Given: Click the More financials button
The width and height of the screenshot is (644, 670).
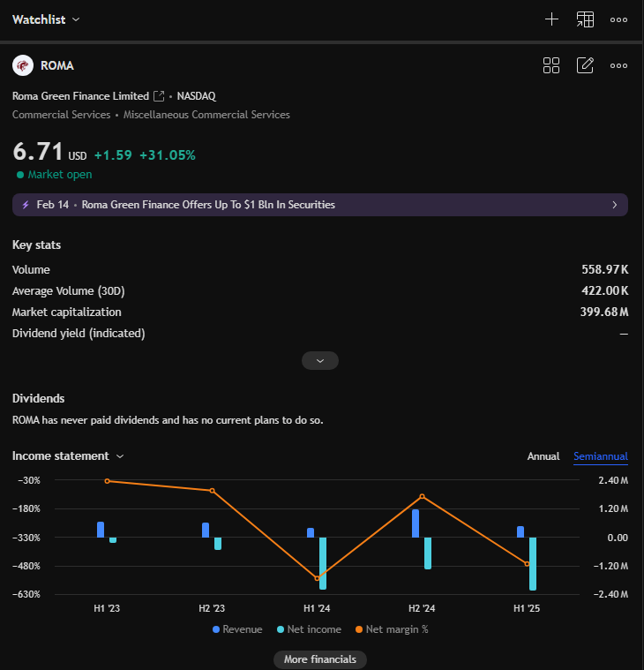Looking at the screenshot, I should 320,659.
